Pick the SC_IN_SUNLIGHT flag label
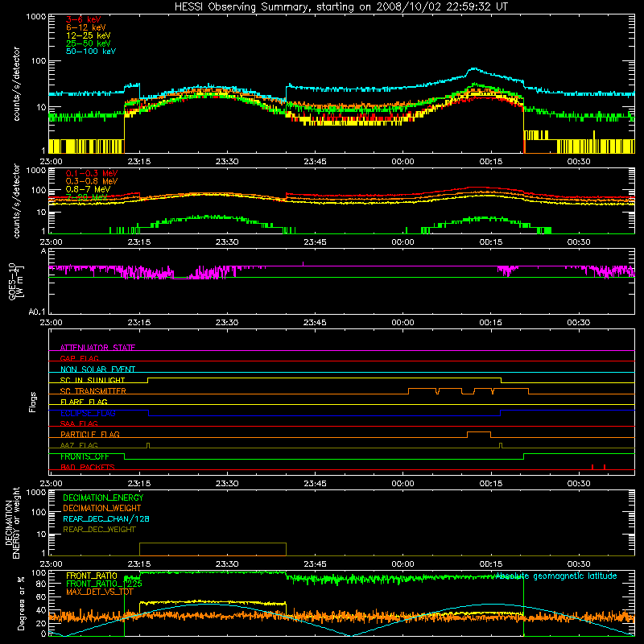This screenshot has height=644, width=644. (93, 380)
